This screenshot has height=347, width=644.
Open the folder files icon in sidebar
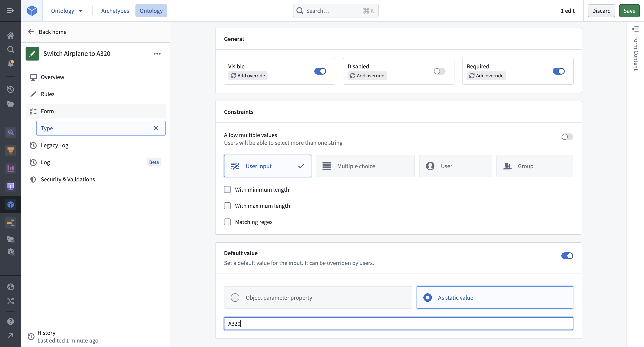(x=10, y=104)
